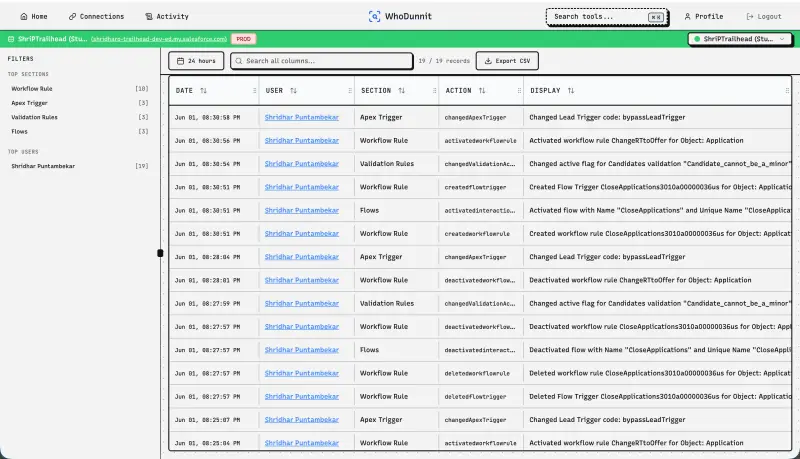Filter by Validation Rules section

[x=80, y=117]
